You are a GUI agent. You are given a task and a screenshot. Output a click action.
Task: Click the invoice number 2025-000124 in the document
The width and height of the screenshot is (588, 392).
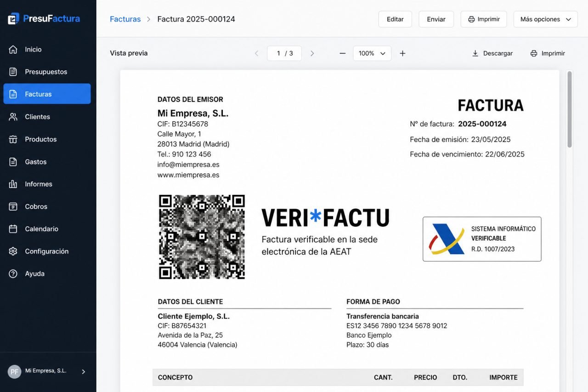coord(482,124)
